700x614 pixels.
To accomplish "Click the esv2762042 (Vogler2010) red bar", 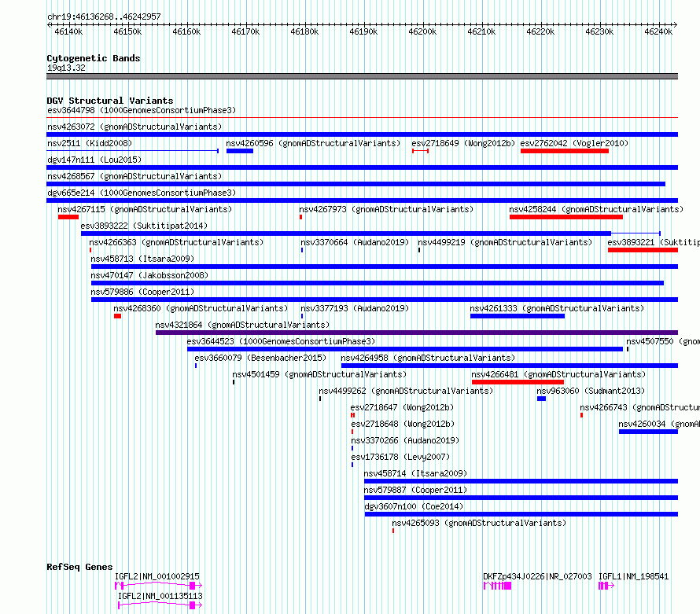I will pyautogui.click(x=564, y=151).
